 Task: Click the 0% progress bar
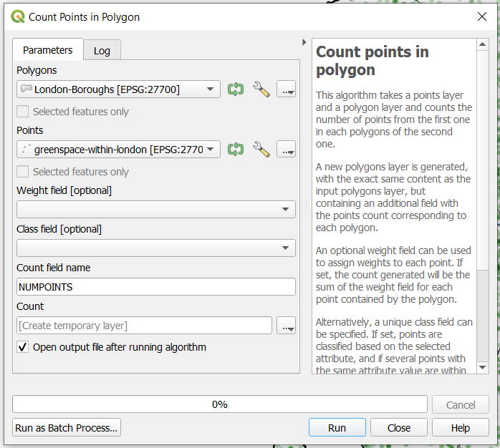point(220,404)
